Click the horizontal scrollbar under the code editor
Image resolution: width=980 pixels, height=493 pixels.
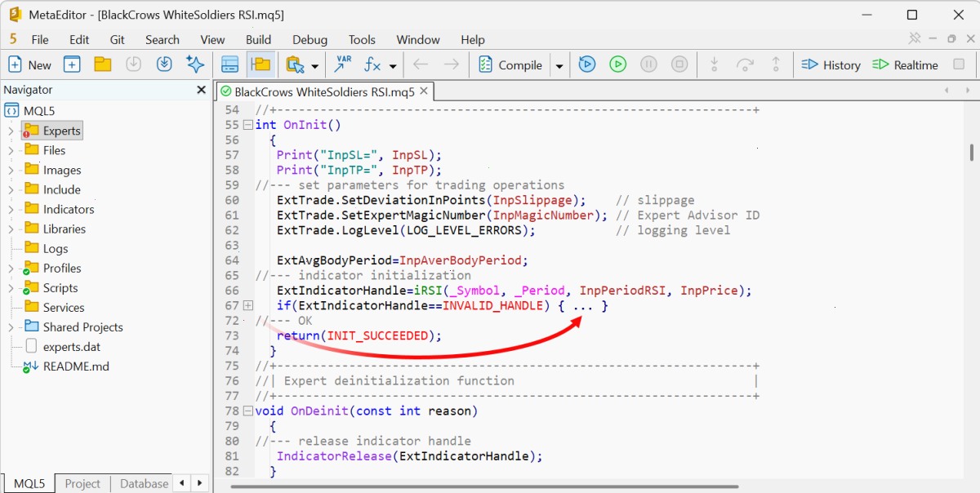(485, 486)
